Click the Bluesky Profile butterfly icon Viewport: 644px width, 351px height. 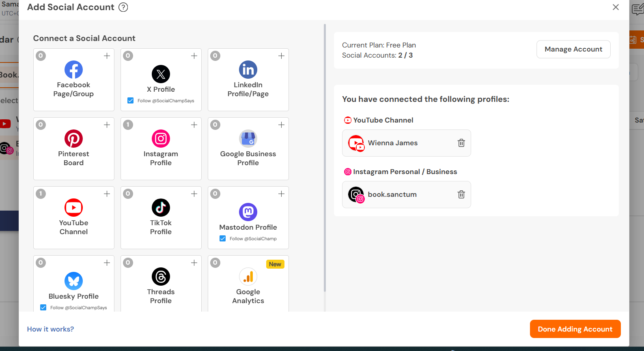click(x=73, y=281)
